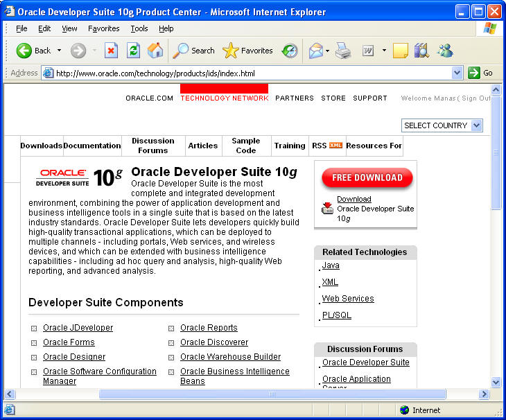This screenshot has width=506, height=420.
Task: Open the View menu
Action: point(69,28)
